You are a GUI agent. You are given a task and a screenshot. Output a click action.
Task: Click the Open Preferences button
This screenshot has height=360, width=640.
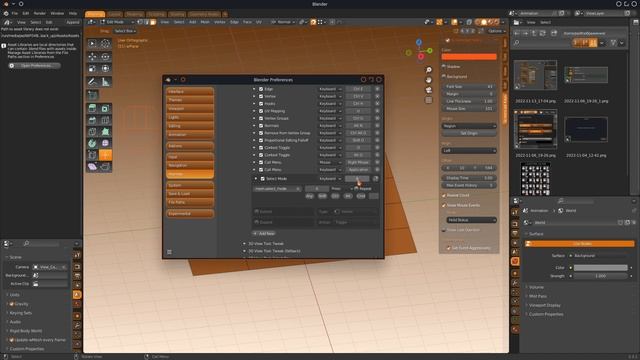[x=34, y=66]
